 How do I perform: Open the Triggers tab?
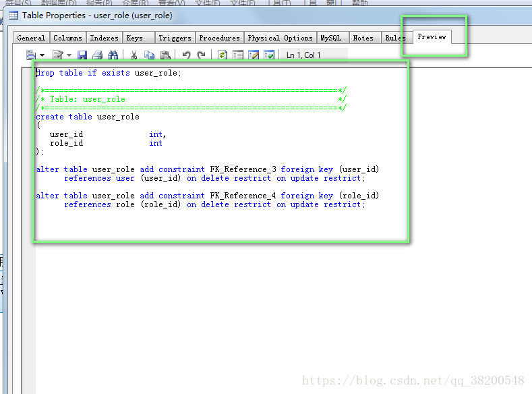click(175, 38)
